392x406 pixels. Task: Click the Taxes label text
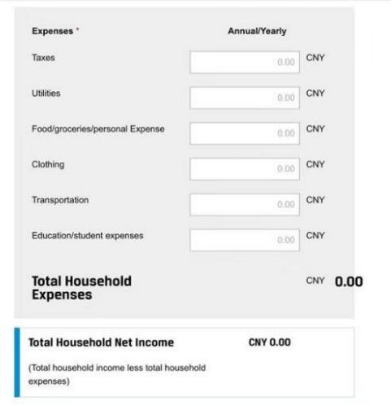43,58
